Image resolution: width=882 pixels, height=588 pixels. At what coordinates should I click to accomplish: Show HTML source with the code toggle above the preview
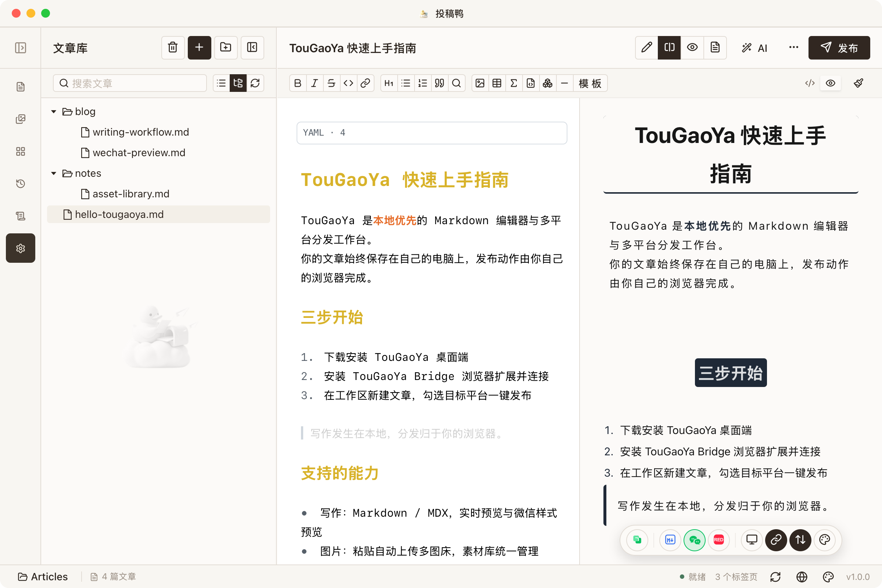(x=810, y=83)
